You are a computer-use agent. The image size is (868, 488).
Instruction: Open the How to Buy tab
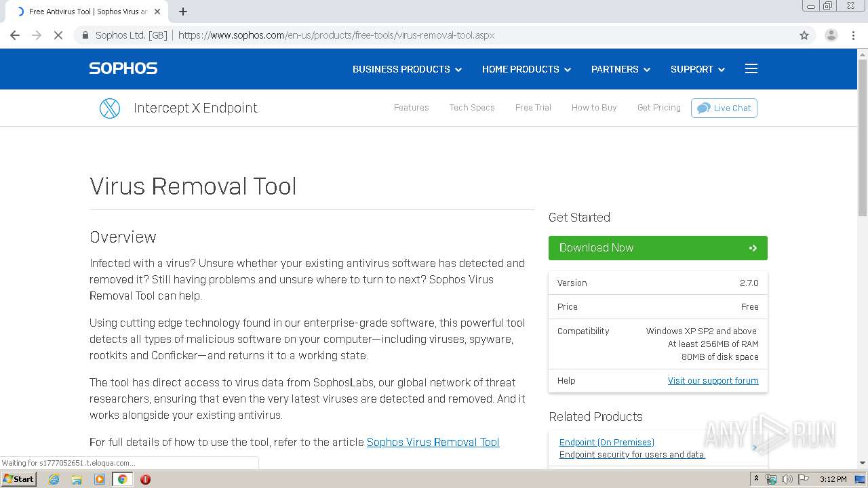pyautogui.click(x=594, y=108)
